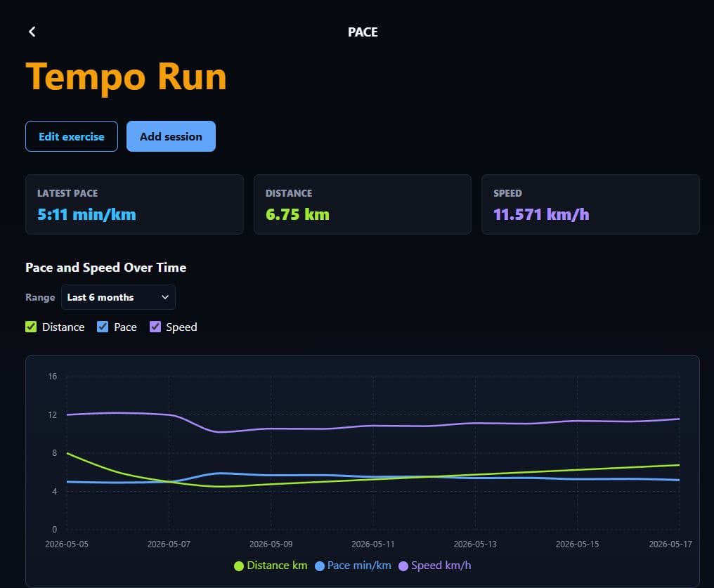Disable the Speed checkbox
This screenshot has width=714, height=588.
coord(155,327)
